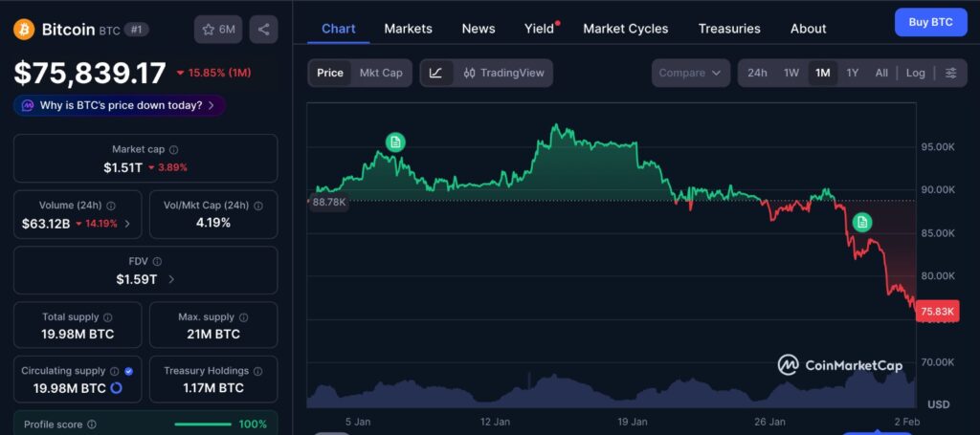Open the Markets tab
The height and width of the screenshot is (435, 980).
pyautogui.click(x=408, y=29)
